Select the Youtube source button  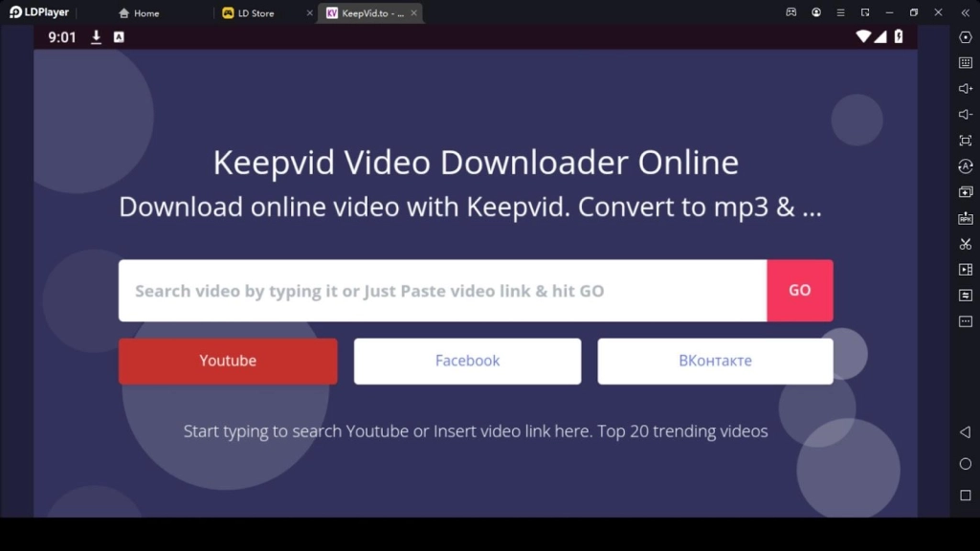pos(227,361)
